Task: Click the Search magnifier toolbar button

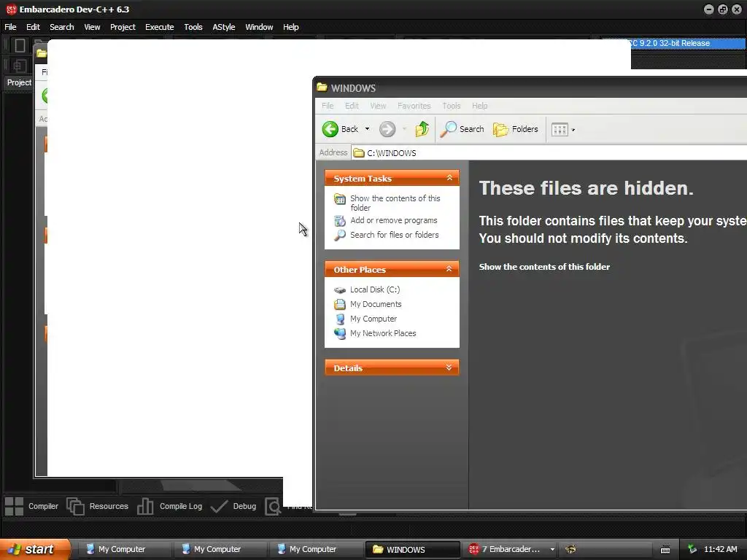Action: click(x=462, y=129)
